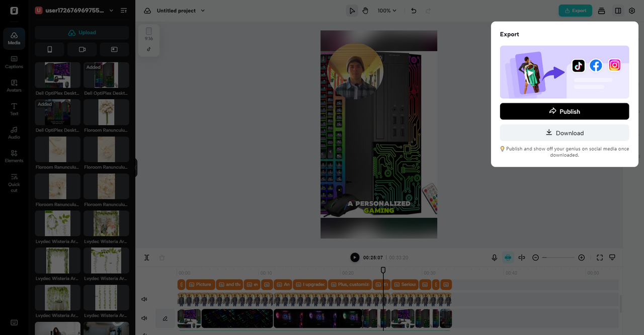Click the cloud save status icon
The width and height of the screenshot is (644, 335).
(147, 11)
